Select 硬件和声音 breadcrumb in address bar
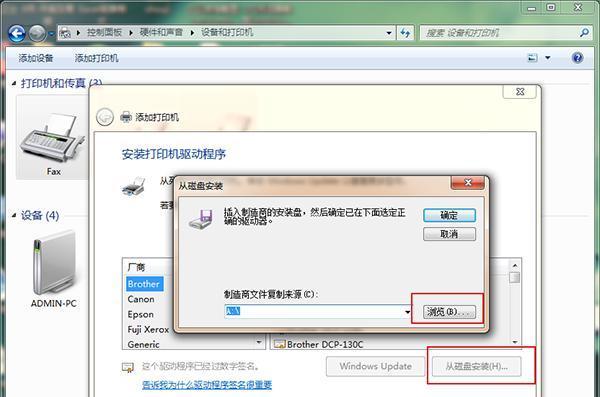 [161, 33]
